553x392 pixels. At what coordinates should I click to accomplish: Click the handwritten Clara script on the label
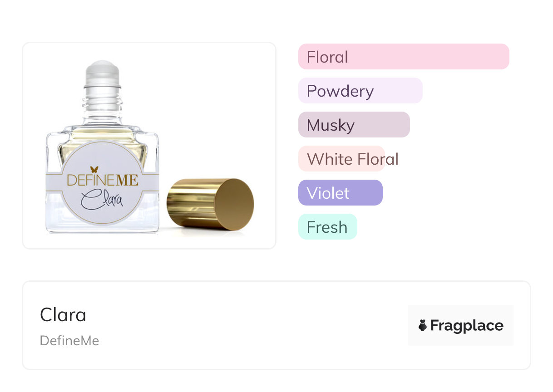(x=102, y=200)
